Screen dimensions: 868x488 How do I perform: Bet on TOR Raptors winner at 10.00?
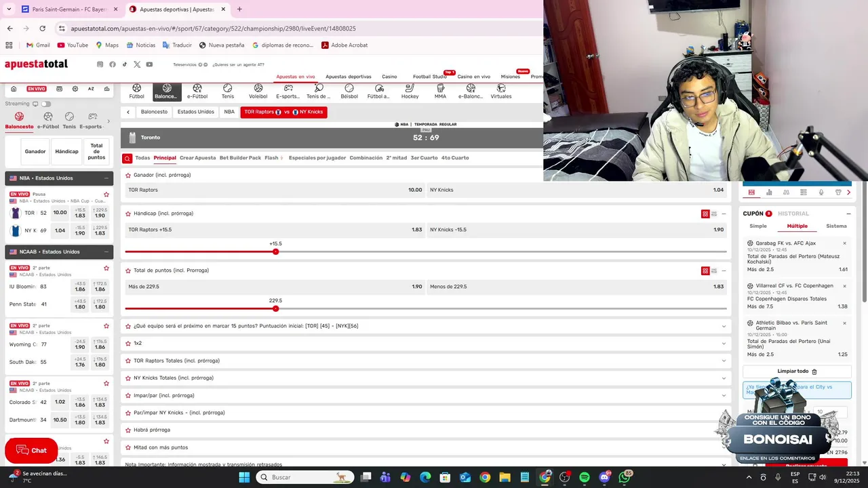(275, 190)
